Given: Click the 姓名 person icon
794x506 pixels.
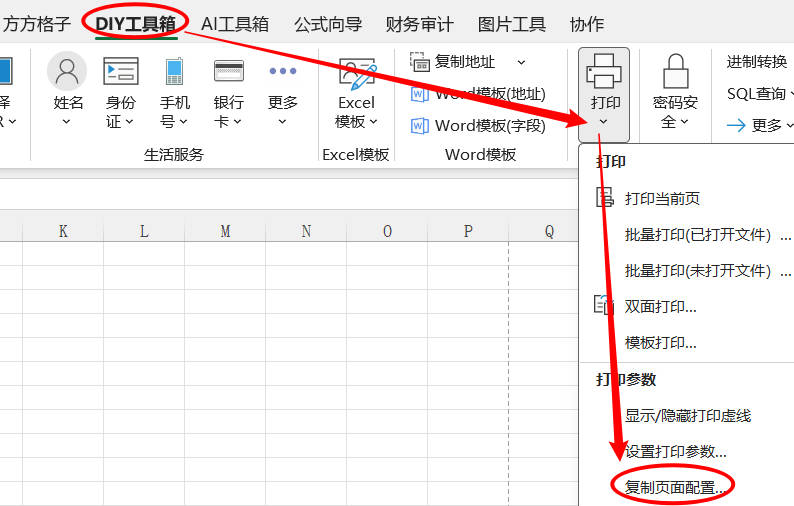Looking at the screenshot, I should pyautogui.click(x=68, y=72).
